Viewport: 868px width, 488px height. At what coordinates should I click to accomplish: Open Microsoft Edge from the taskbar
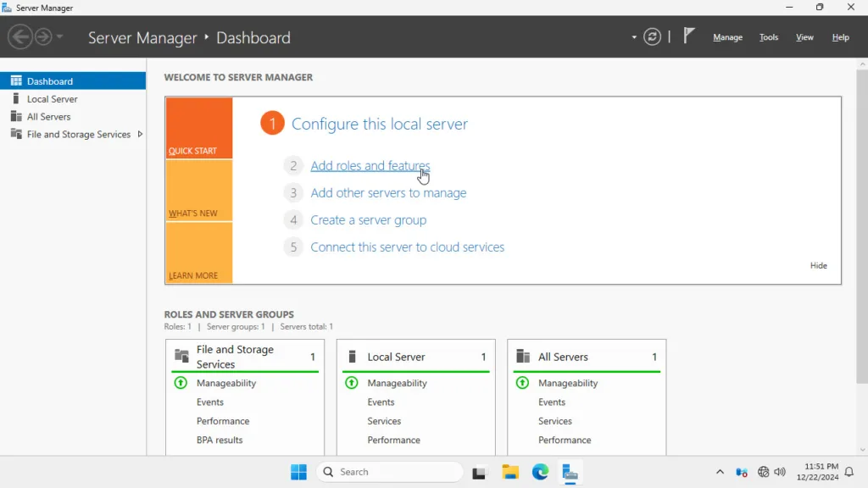click(x=540, y=472)
